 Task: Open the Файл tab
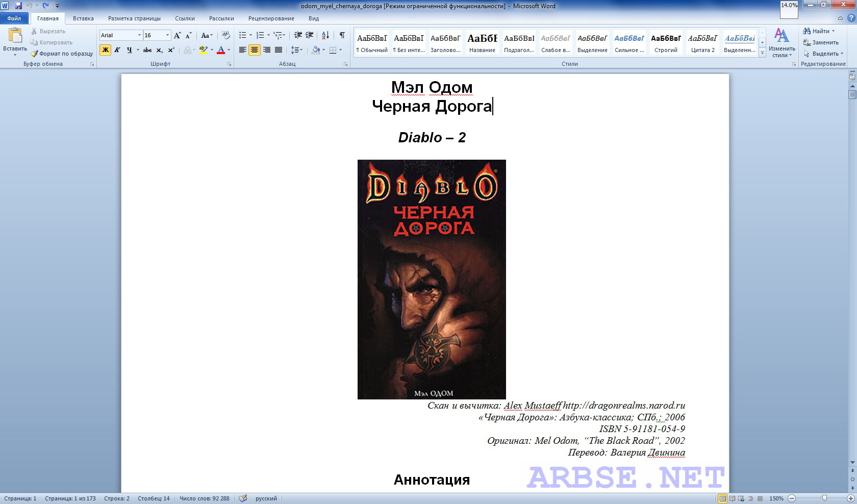pyautogui.click(x=14, y=18)
